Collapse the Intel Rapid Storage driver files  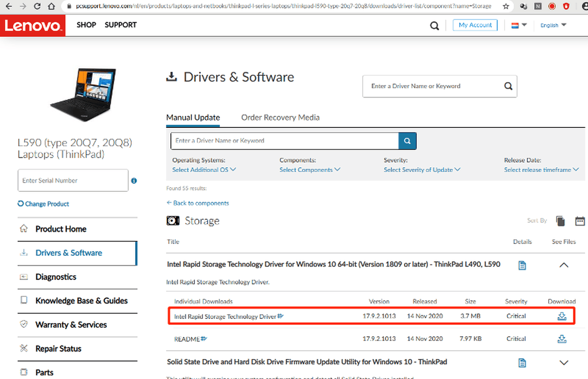pyautogui.click(x=564, y=265)
